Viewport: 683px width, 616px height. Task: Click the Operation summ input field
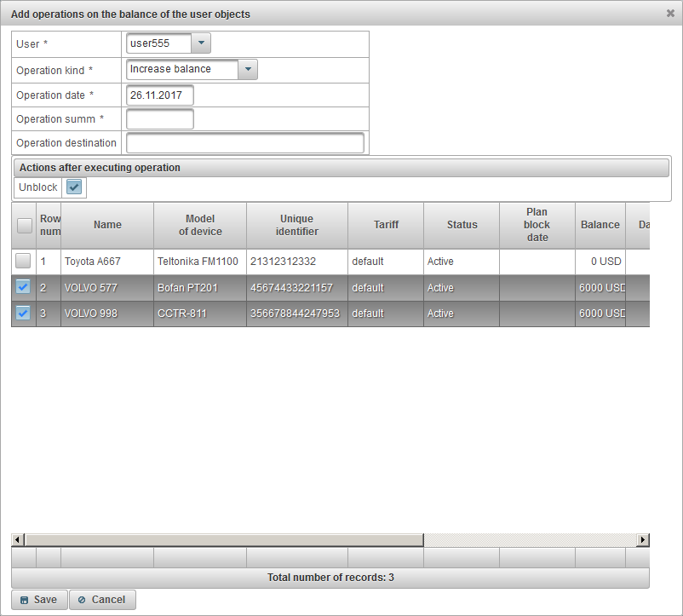point(160,118)
